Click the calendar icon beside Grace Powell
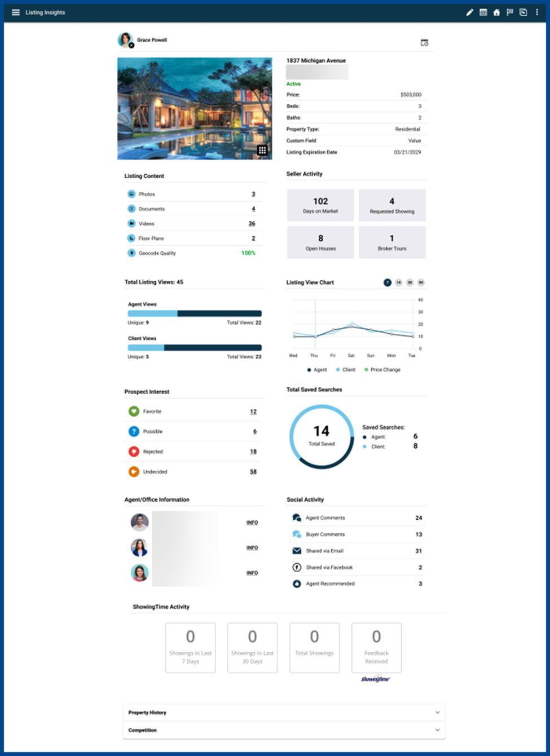The width and height of the screenshot is (550, 756). (424, 43)
